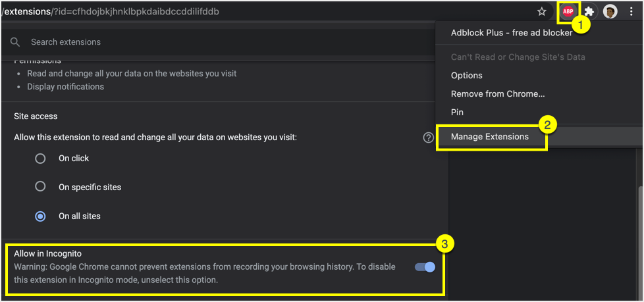The width and height of the screenshot is (644, 302).
Task: Click the Site access heading
Action: coord(36,116)
